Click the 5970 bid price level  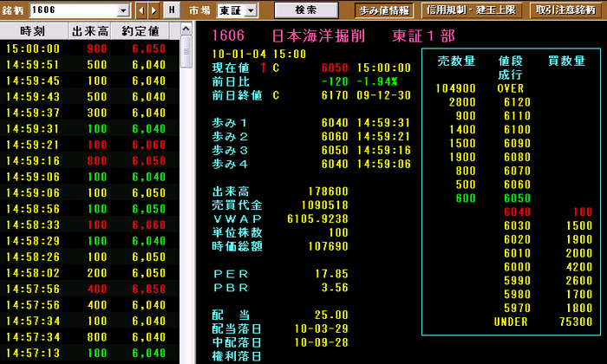(x=517, y=309)
